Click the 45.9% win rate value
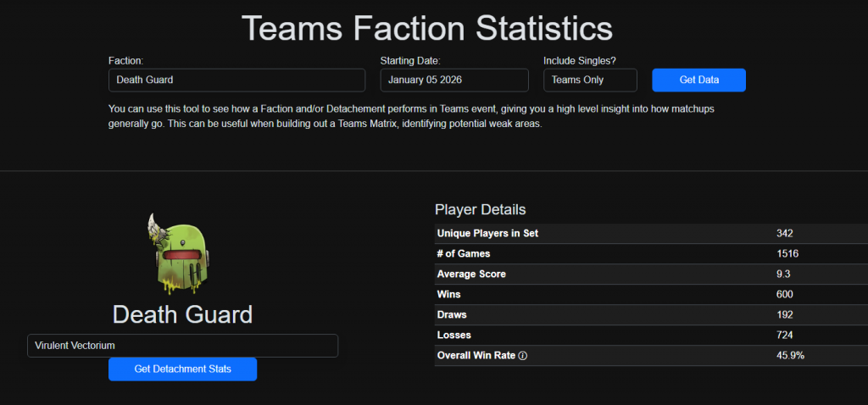The height and width of the screenshot is (405, 868). click(x=790, y=356)
